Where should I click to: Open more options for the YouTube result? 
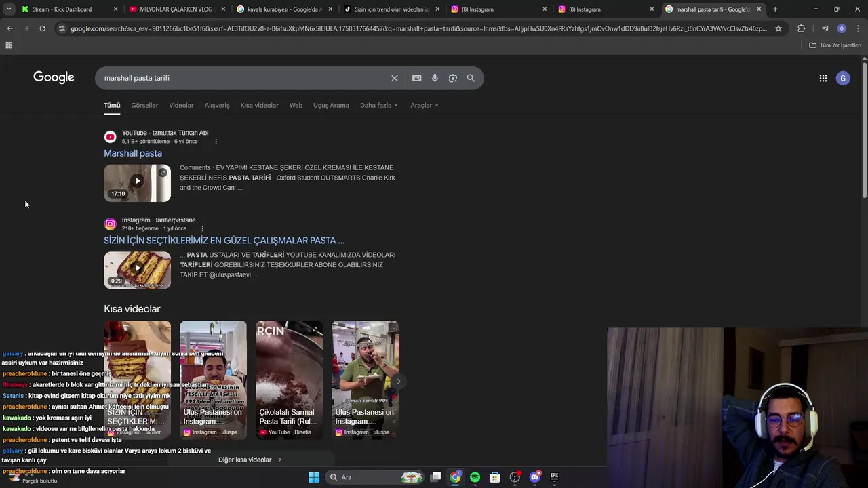216,142
